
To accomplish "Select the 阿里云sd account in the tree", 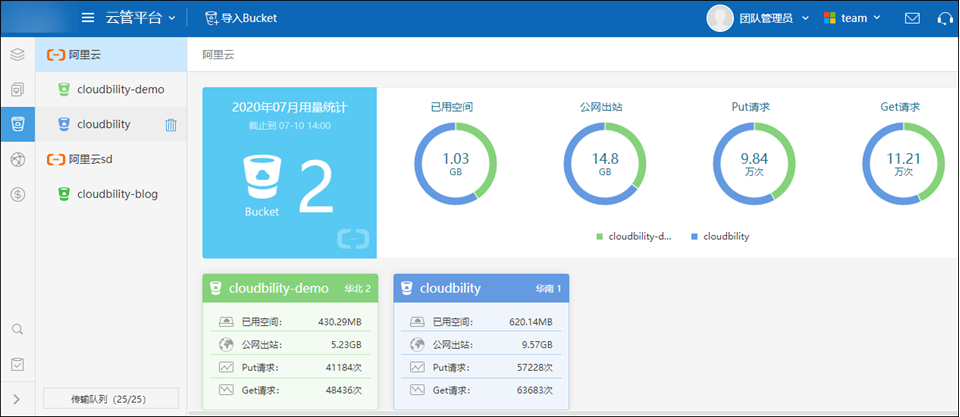I will [111, 159].
